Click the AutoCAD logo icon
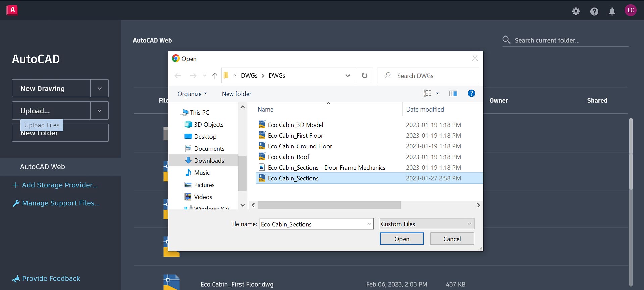 point(12,10)
